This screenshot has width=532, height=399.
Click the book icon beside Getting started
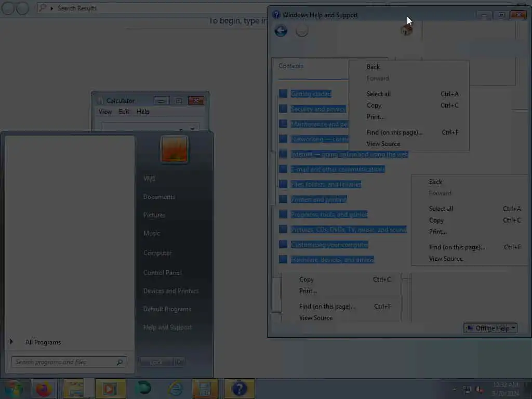(283, 94)
